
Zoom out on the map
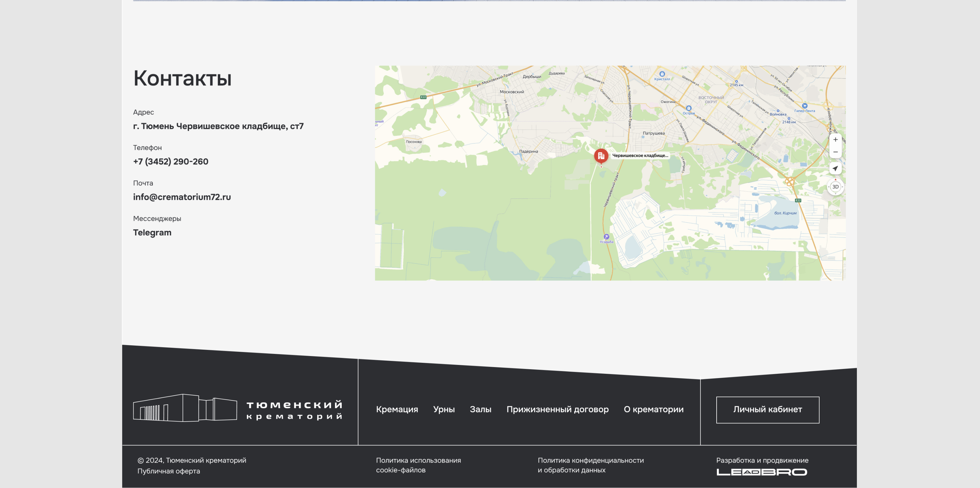[x=835, y=152]
